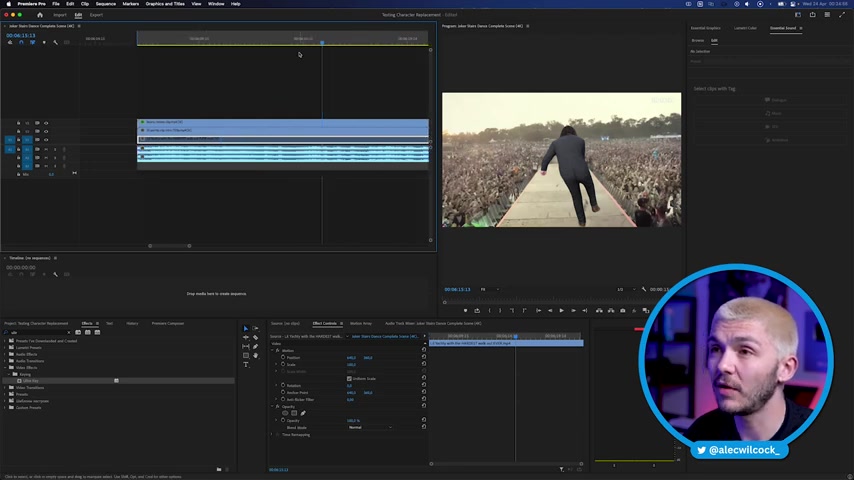This screenshot has height=480, width=854.
Task: Open Graphics and Titles menu
Action: click(165, 4)
